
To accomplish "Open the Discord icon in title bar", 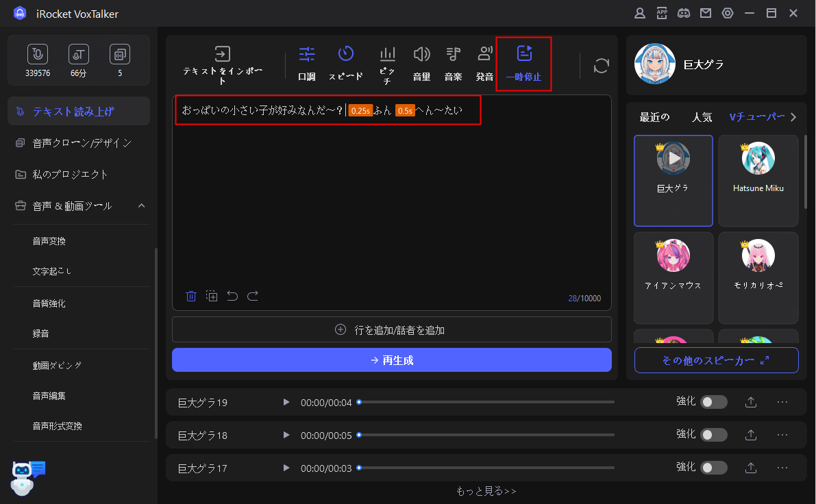I will click(684, 14).
